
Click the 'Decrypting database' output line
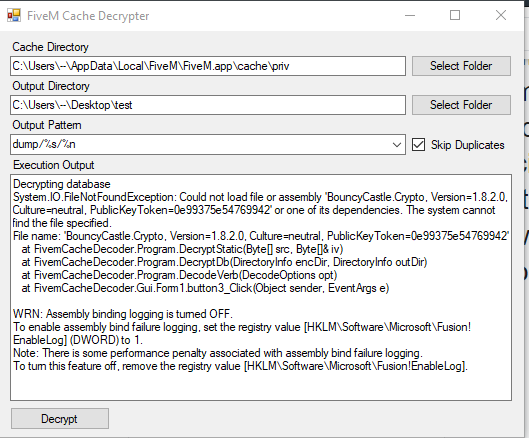tap(62, 184)
